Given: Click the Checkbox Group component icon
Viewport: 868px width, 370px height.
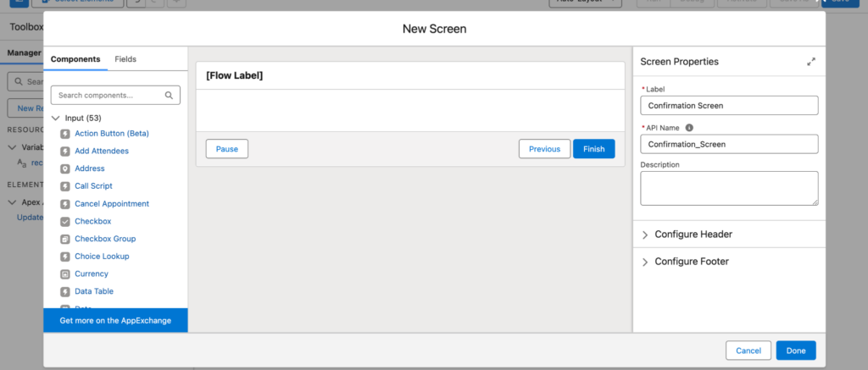Looking at the screenshot, I should (65, 239).
